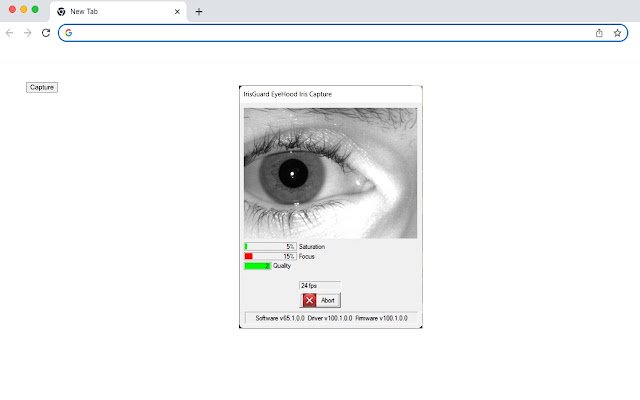Click the Saturation progress bar
Viewport: 640px width, 400px height.
click(270, 247)
